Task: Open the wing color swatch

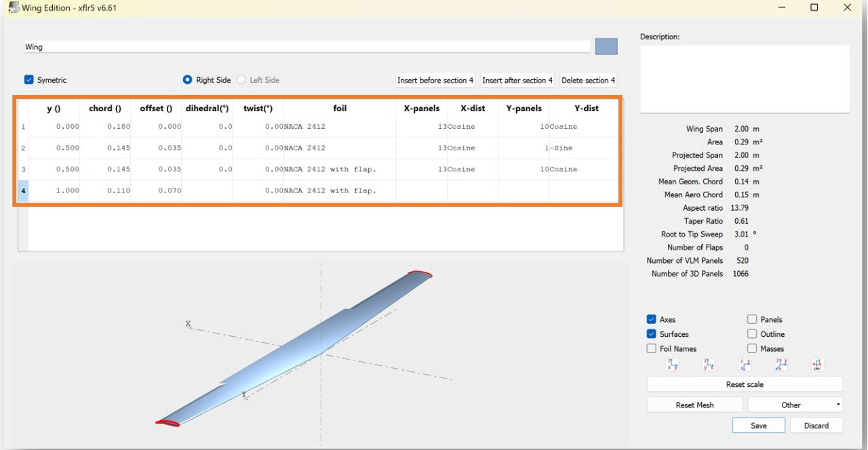Action: click(606, 47)
